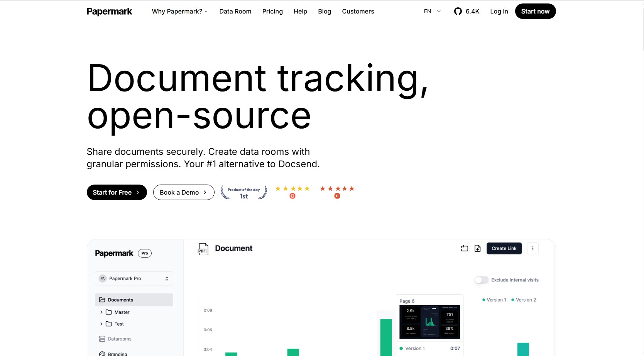Image resolution: width=644 pixels, height=356 pixels.
Task: Open the Help nav link
Action: (300, 12)
